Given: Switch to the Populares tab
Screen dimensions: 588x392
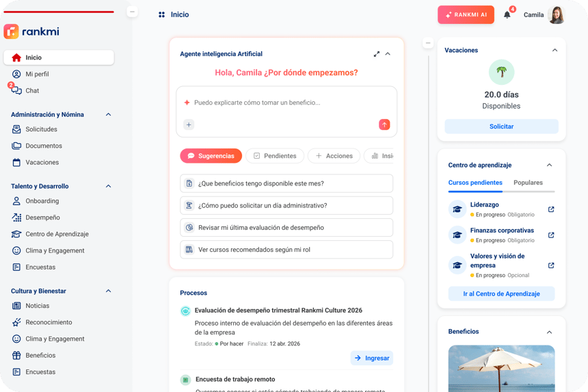Looking at the screenshot, I should pyautogui.click(x=528, y=183).
